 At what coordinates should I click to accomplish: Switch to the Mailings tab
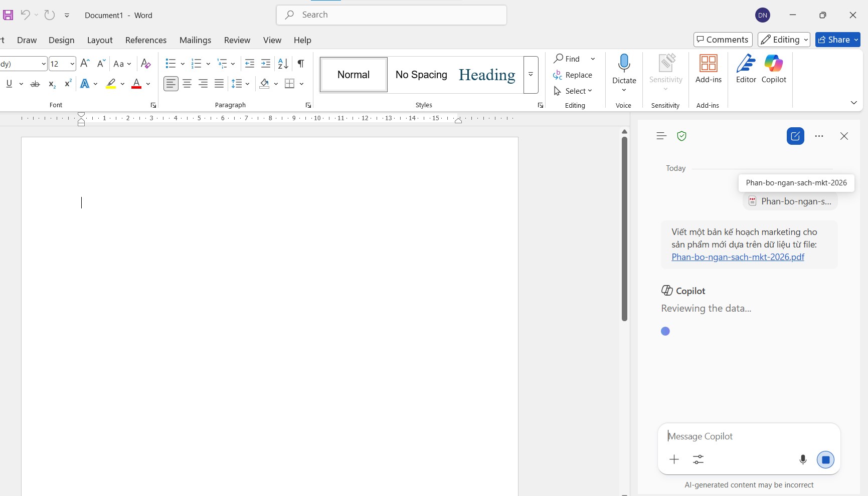coord(195,40)
